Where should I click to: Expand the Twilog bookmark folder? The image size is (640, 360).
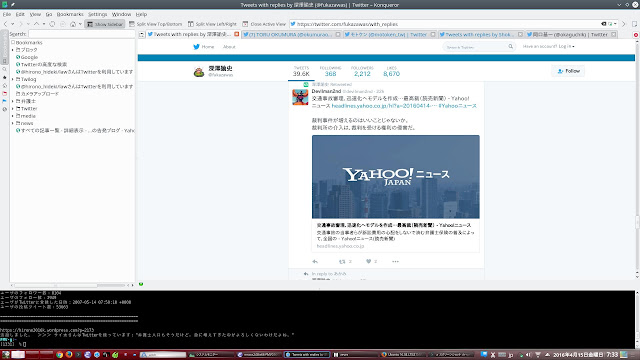(13, 79)
